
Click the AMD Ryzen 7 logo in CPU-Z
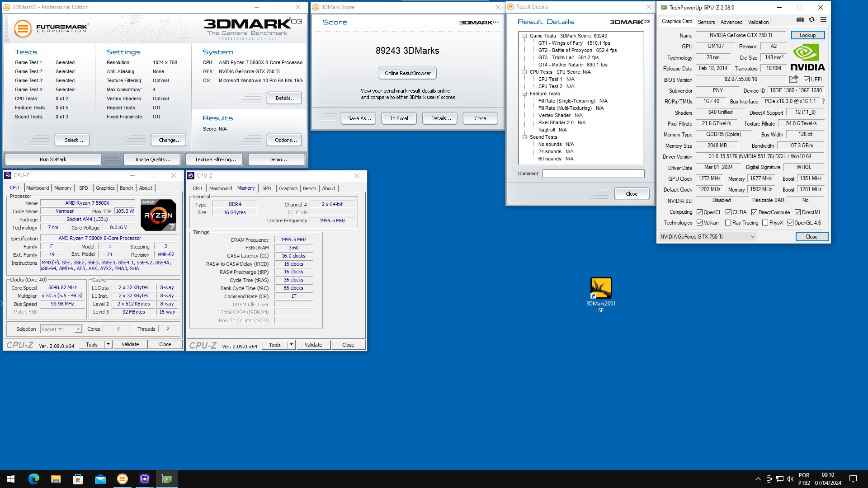point(158,215)
